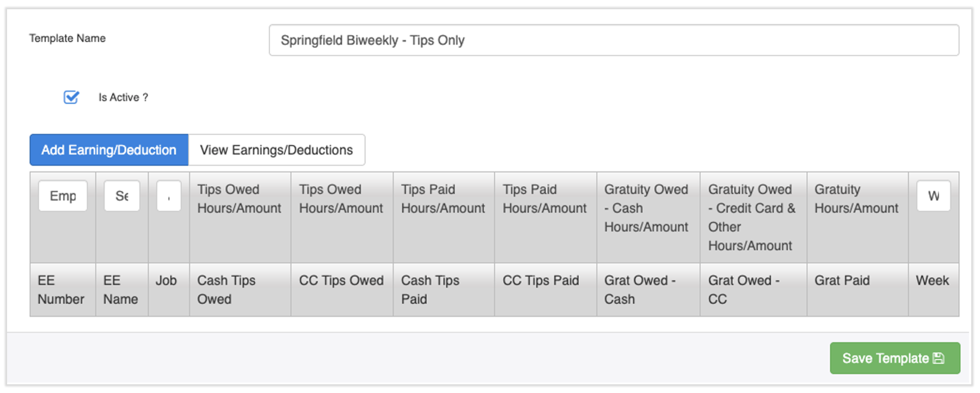Image resolution: width=980 pixels, height=393 pixels.
Task: Select the EE Name cell
Action: tap(121, 290)
